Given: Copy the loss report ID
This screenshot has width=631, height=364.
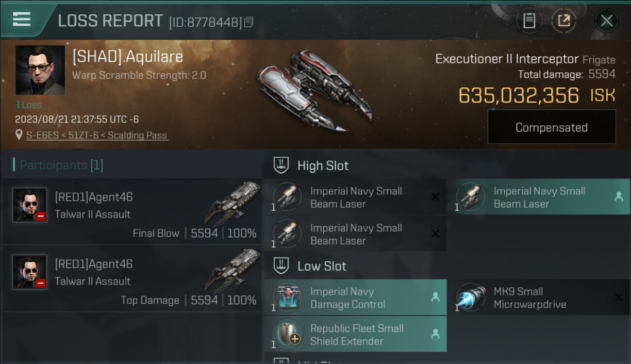Looking at the screenshot, I should (249, 22).
